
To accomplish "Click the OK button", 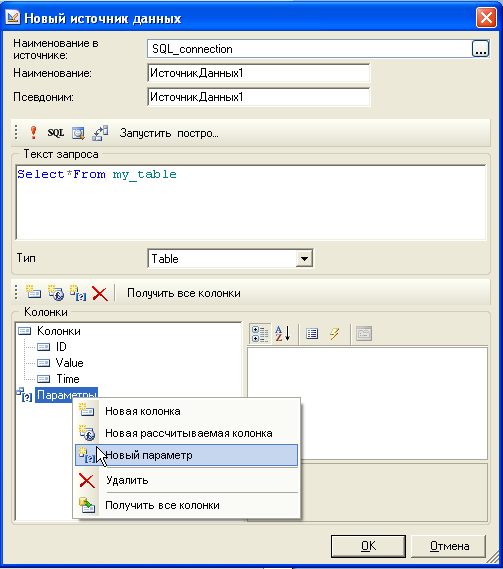I will coord(368,546).
